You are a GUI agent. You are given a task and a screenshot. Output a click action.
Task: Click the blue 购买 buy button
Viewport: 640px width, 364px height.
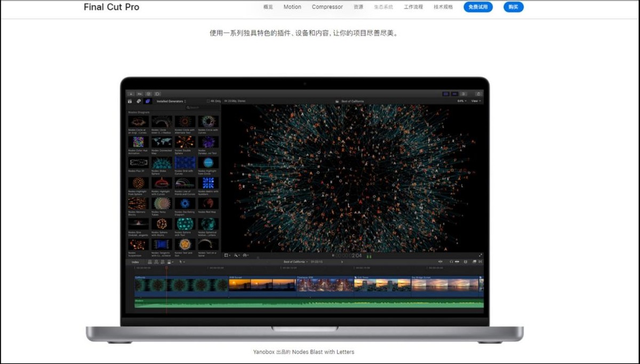pos(513,7)
